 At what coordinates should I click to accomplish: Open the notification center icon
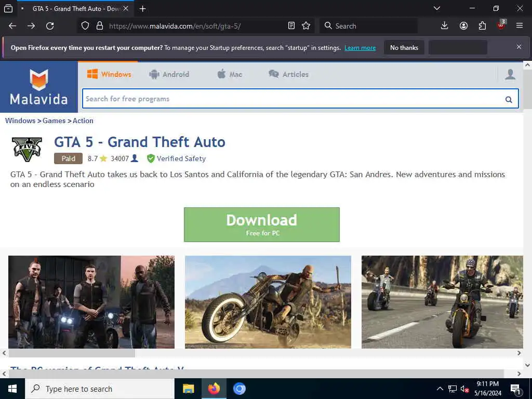[x=515, y=389]
